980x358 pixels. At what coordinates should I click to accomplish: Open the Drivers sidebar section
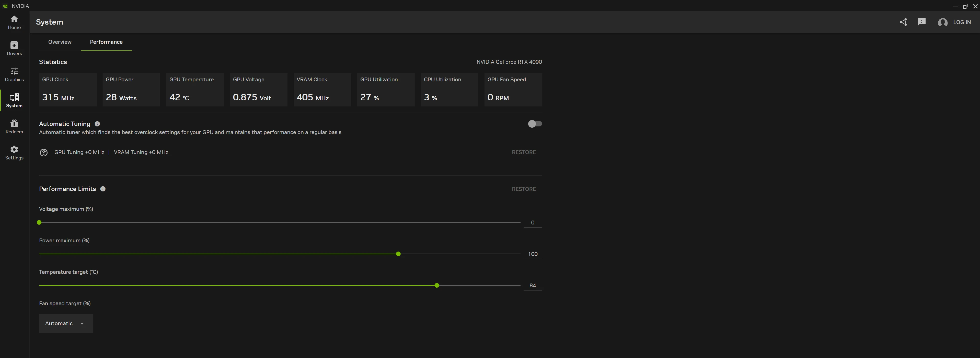tap(14, 48)
